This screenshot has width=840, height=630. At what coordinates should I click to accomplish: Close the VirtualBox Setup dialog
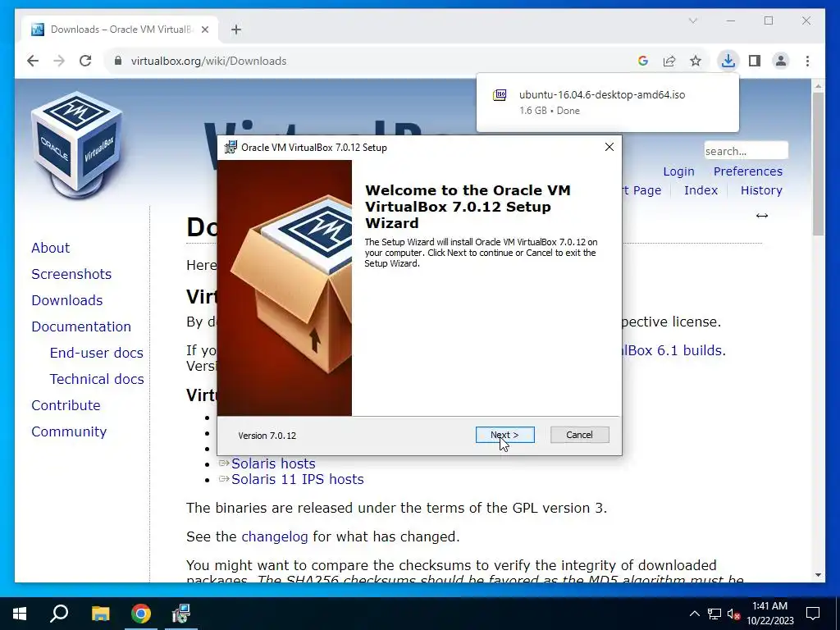click(x=609, y=147)
